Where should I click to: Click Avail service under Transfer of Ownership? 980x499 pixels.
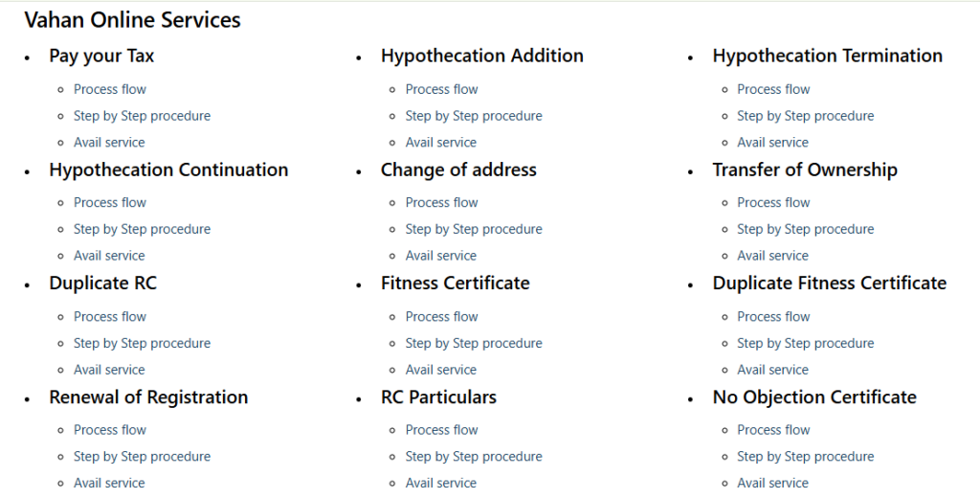click(773, 256)
